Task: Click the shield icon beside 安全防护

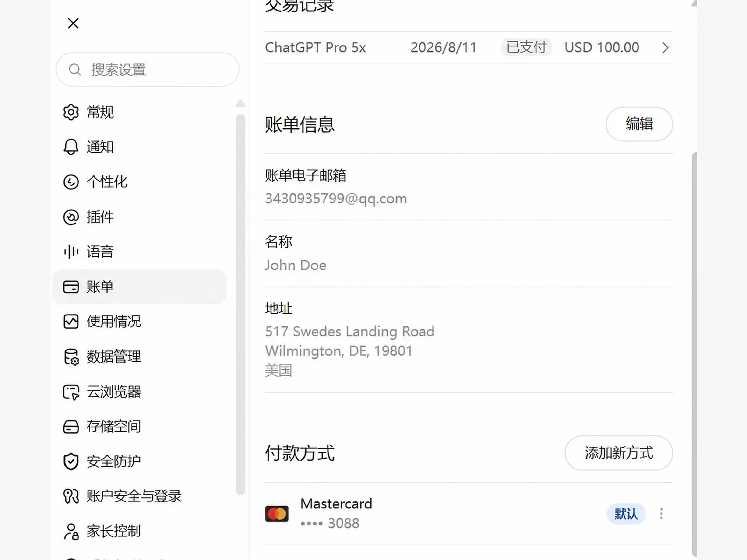Action: (x=71, y=462)
